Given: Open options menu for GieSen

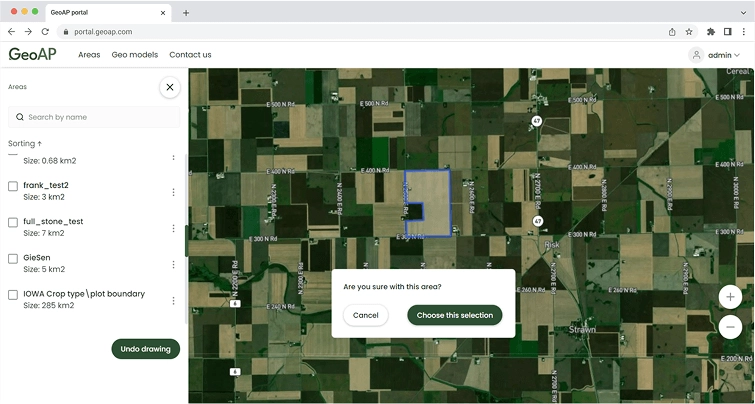Looking at the screenshot, I should pos(174,264).
